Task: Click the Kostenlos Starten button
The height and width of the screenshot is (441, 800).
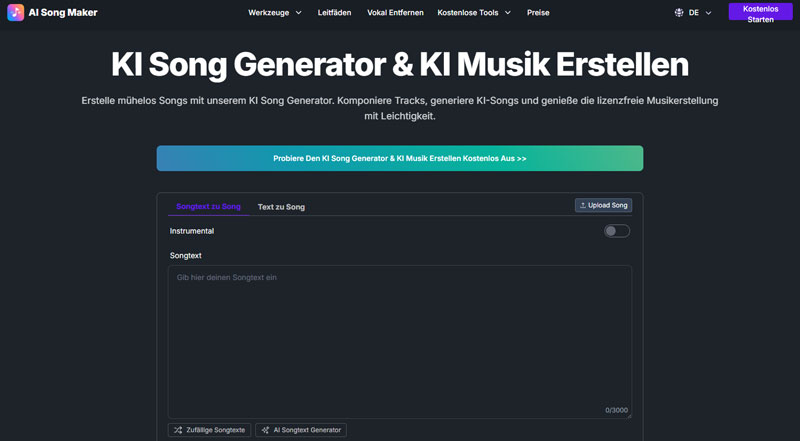Action: click(x=760, y=12)
